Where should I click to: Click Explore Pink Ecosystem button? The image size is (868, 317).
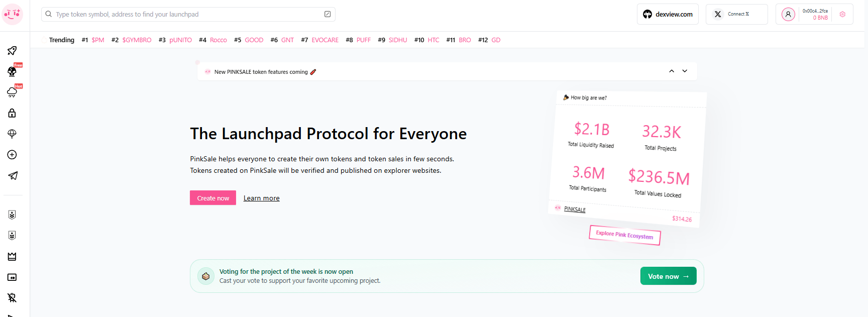click(x=625, y=235)
